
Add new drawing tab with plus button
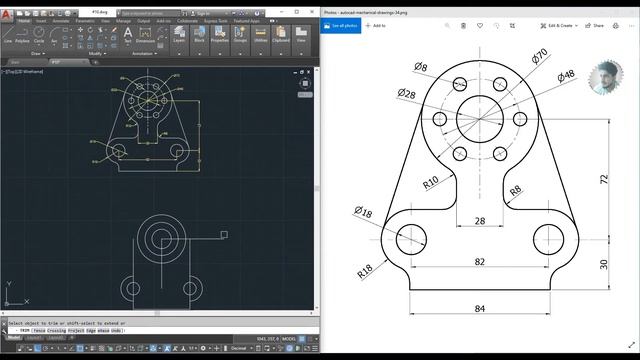(96, 62)
